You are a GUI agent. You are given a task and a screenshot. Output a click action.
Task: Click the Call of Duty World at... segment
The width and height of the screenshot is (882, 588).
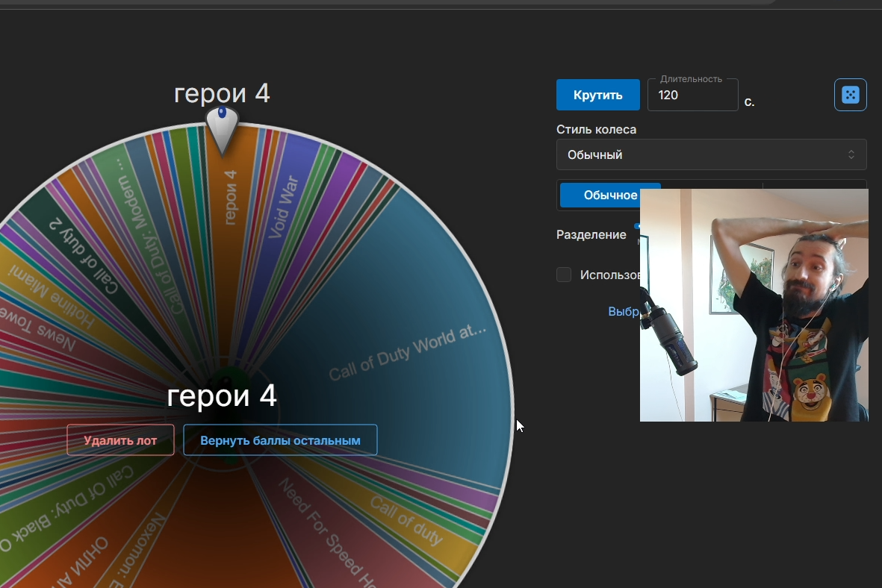pyautogui.click(x=407, y=352)
